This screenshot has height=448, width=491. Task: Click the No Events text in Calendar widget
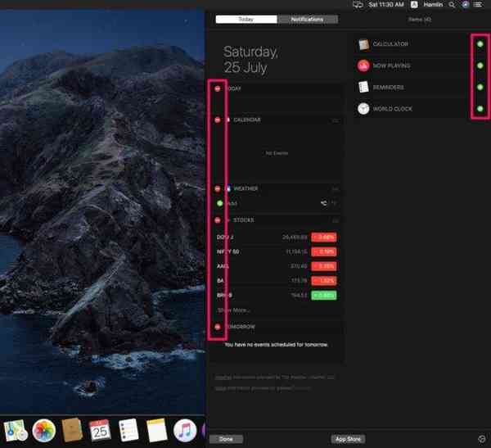(x=277, y=153)
